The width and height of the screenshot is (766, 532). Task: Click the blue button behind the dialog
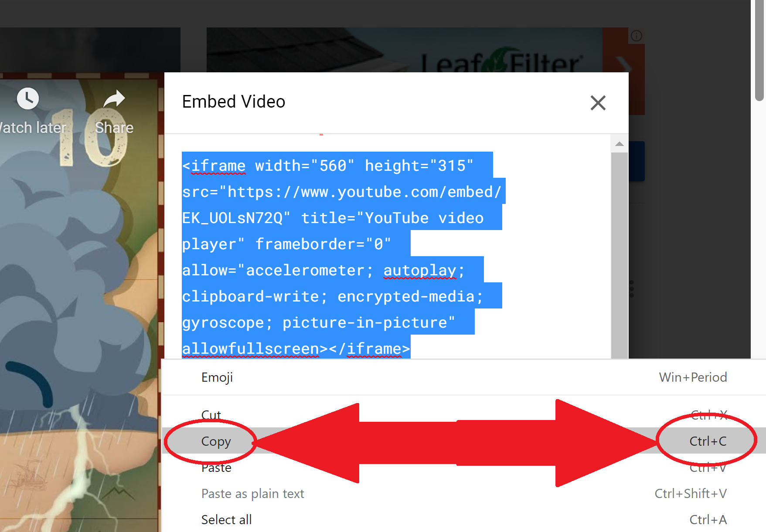[637, 161]
